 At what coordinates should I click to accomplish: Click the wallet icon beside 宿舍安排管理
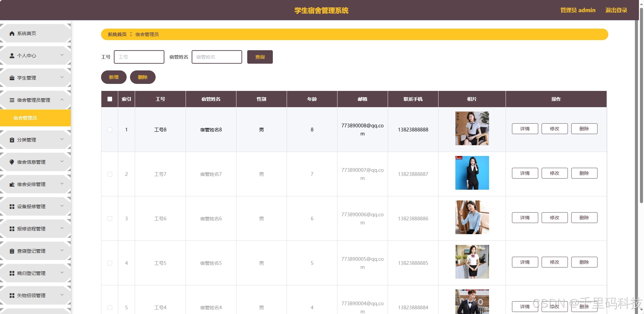[x=12, y=184]
